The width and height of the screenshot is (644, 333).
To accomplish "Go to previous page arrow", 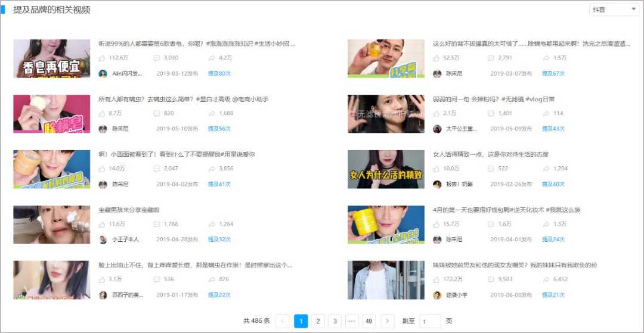I will pos(282,320).
